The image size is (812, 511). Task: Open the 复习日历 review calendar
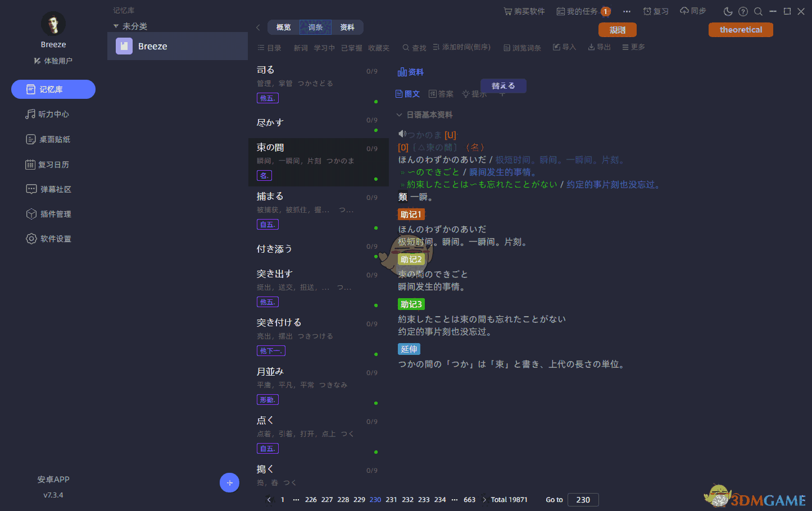tap(53, 163)
